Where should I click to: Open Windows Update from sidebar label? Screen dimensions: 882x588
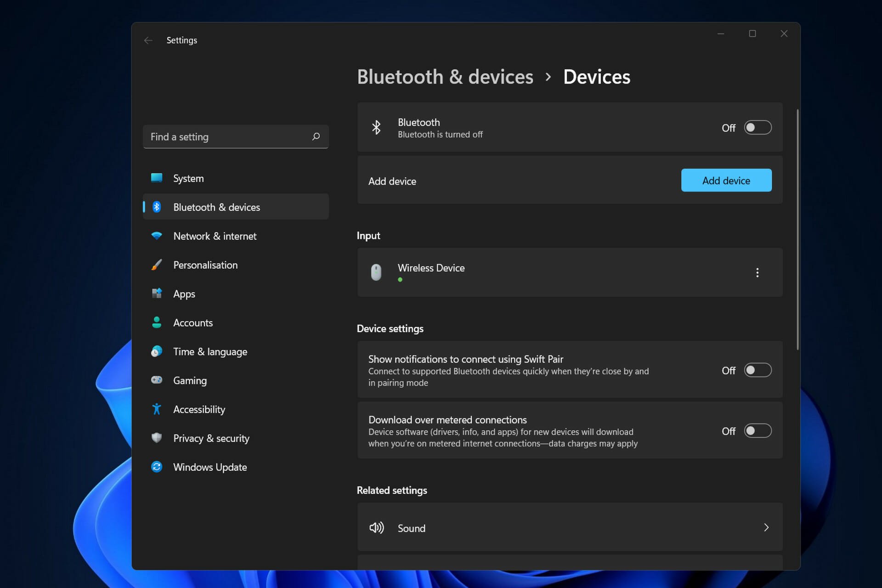point(210,467)
